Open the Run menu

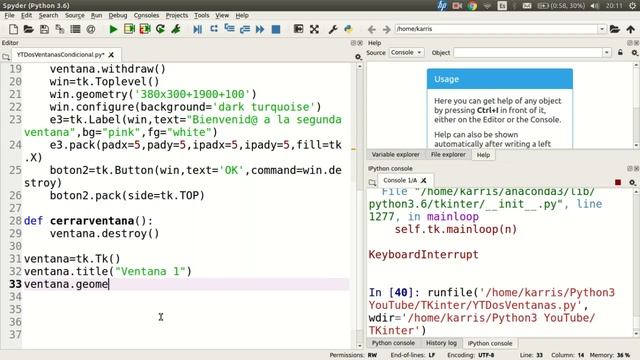97,15
